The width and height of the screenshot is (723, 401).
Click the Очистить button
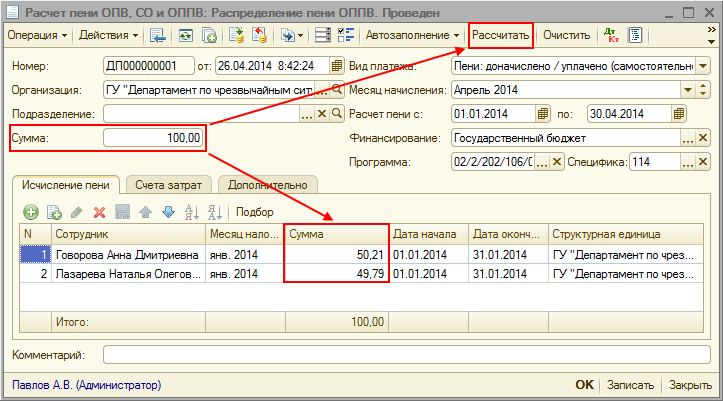pyautogui.click(x=567, y=35)
